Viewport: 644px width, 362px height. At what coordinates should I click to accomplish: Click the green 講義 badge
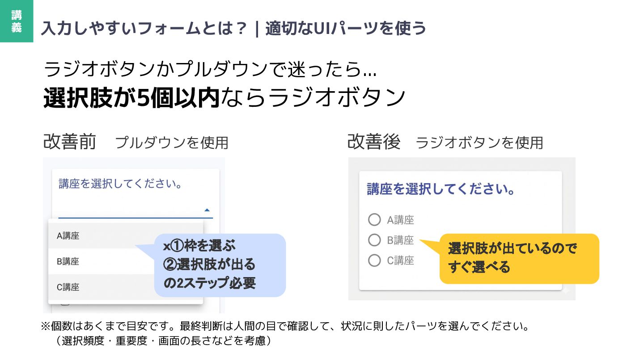pyautogui.click(x=17, y=21)
